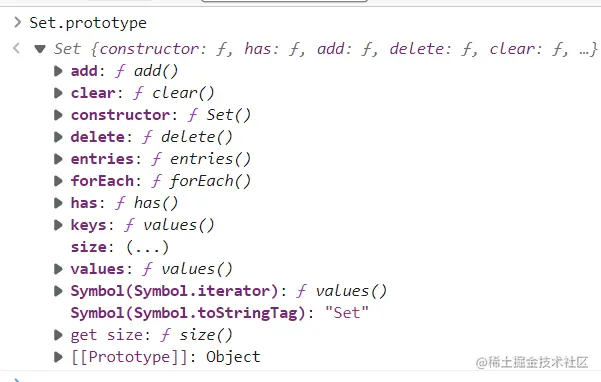Click the input prompt chevron beside Set.prototype
601x382 pixels.
[x=17, y=23]
